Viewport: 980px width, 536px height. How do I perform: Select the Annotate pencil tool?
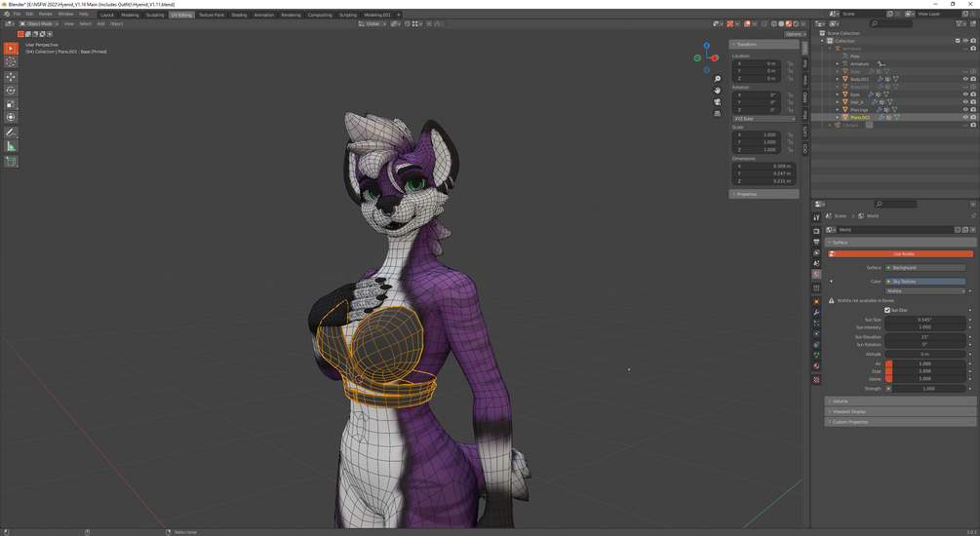point(11,133)
